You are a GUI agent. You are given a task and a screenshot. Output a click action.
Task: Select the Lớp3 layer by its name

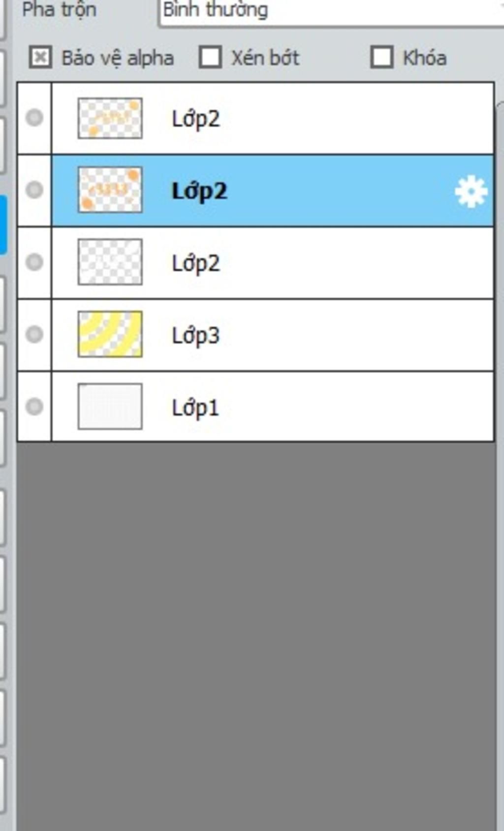click(195, 335)
